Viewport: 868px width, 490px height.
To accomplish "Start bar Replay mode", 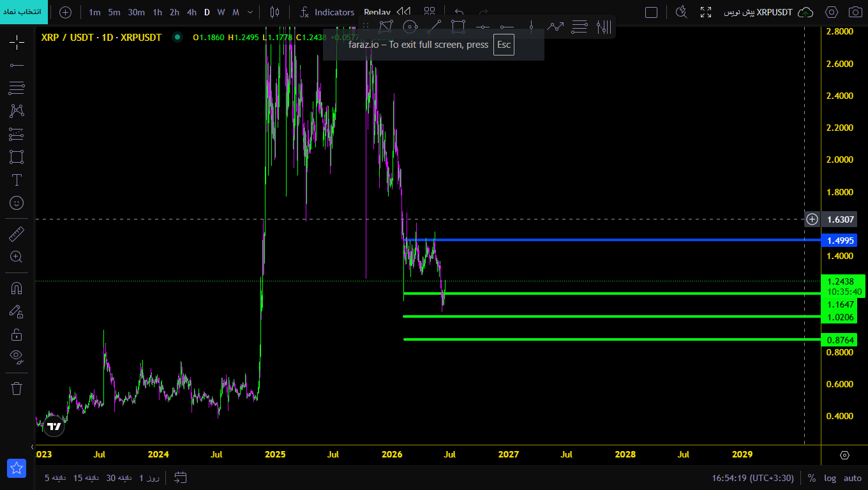I will [377, 12].
